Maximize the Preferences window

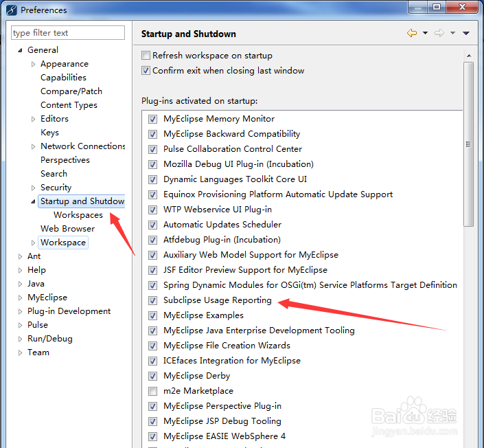pyautogui.click(x=437, y=7)
